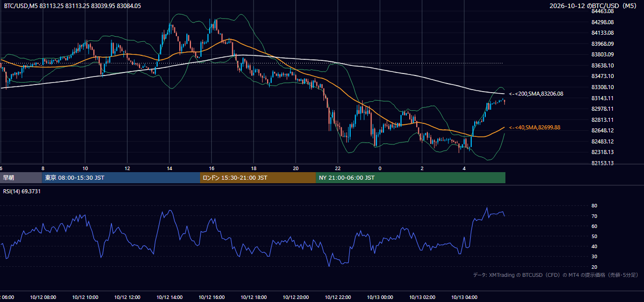
Task: Click the 83803.09 price axis value
Action: click(x=602, y=54)
